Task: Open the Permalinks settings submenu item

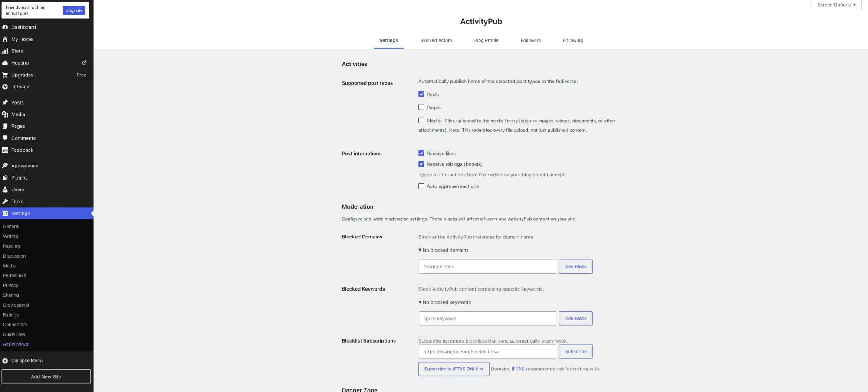Action: 14,275
